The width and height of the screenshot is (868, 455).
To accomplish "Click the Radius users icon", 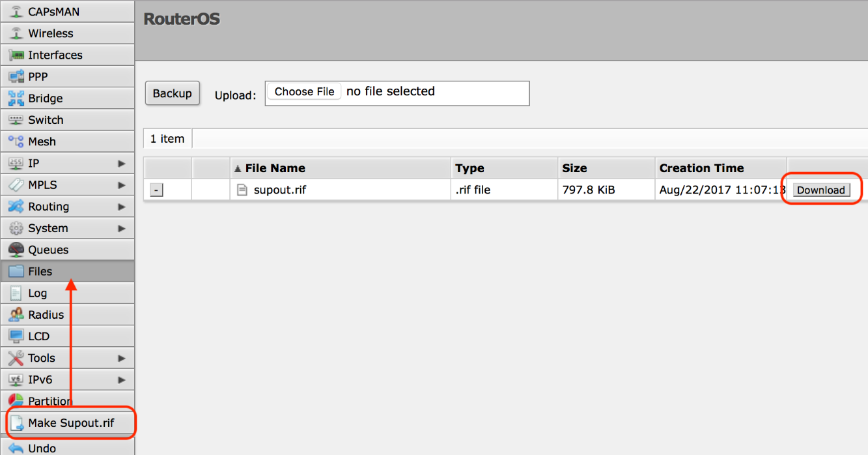I will pyautogui.click(x=16, y=315).
